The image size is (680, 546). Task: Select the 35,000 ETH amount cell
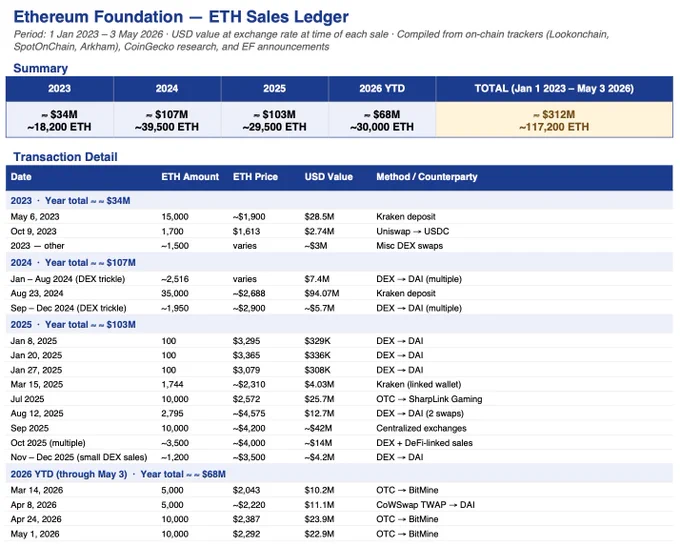click(175, 294)
